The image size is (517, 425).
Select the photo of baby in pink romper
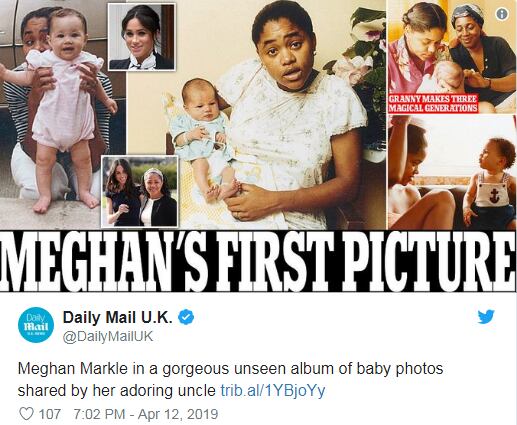click(63, 115)
